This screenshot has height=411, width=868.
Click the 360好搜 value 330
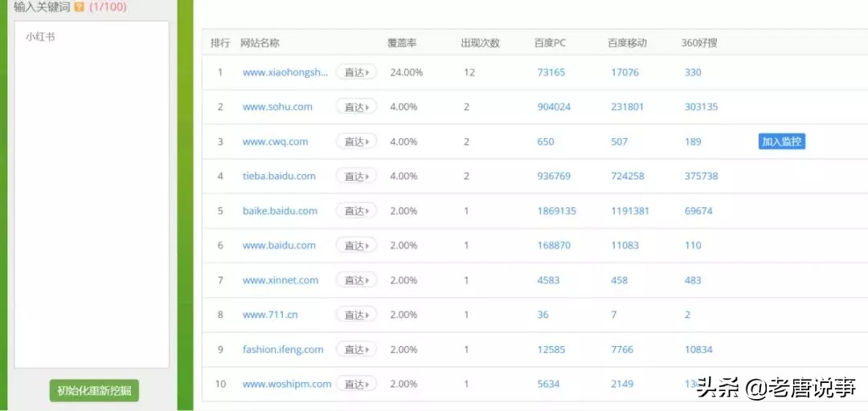click(x=693, y=72)
